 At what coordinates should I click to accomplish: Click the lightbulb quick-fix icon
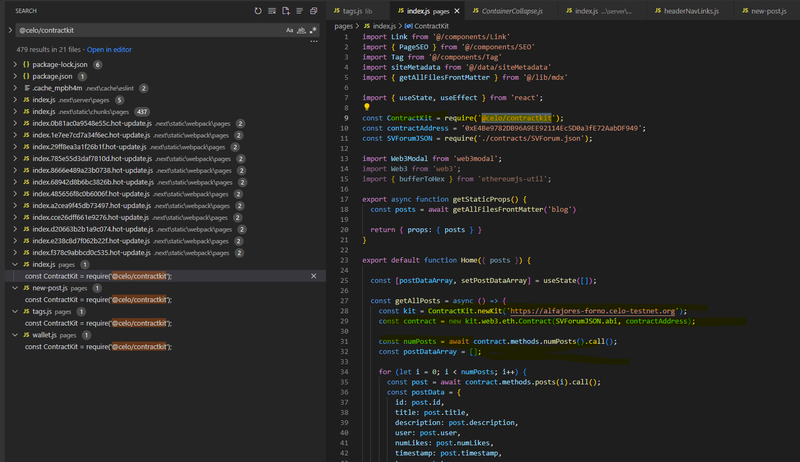[366, 107]
